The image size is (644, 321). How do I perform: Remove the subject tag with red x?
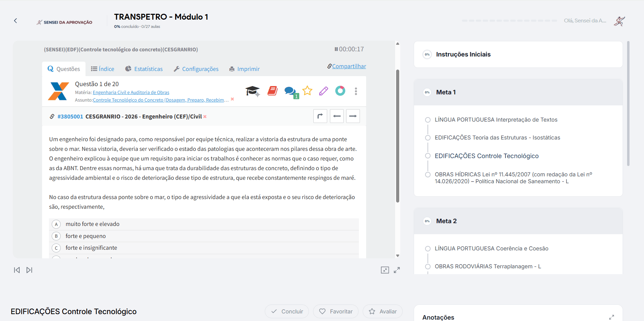pos(232,99)
